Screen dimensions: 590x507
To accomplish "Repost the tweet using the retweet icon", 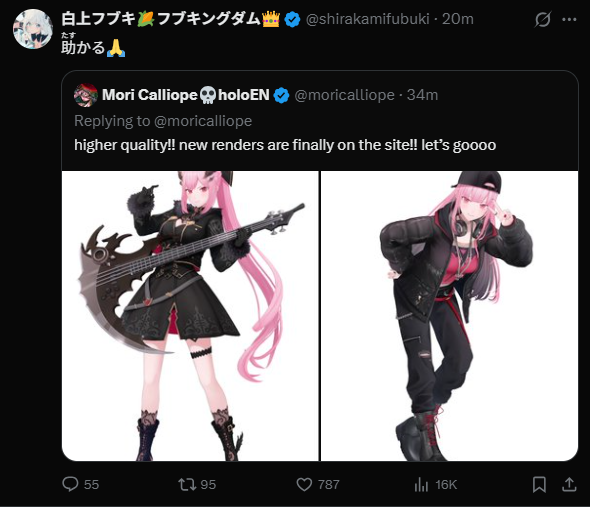I will 187,484.
